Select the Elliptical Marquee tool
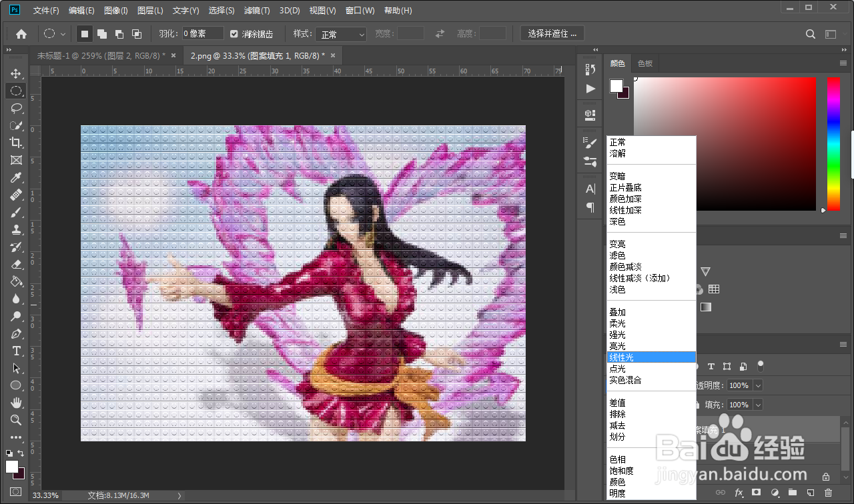Screen dimensions: 854x504 pos(16,91)
